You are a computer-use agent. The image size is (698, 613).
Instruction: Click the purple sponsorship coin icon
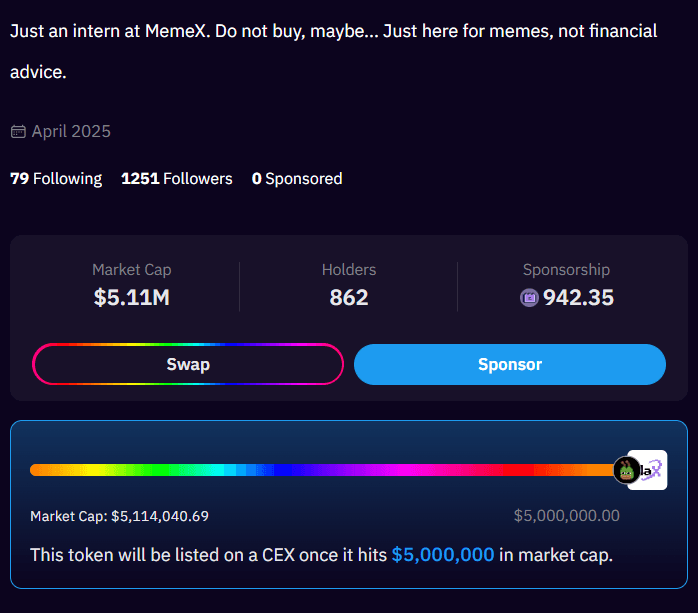tap(529, 297)
